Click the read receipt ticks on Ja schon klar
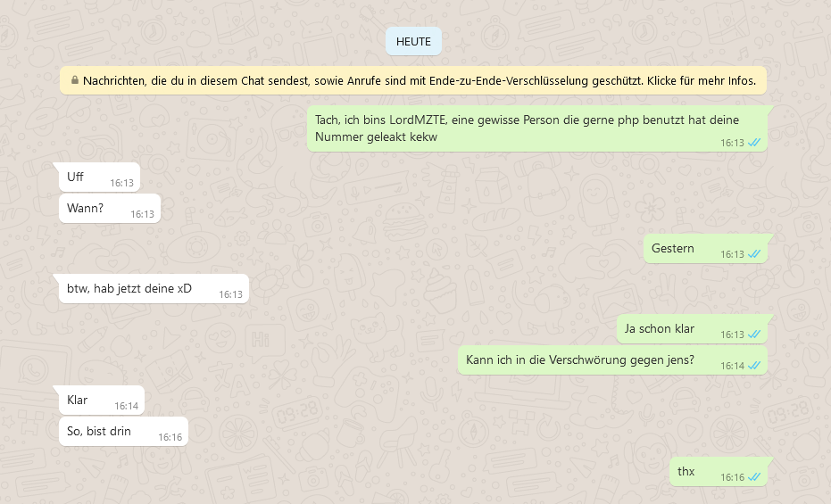Viewport: 831px width, 504px height. point(754,334)
